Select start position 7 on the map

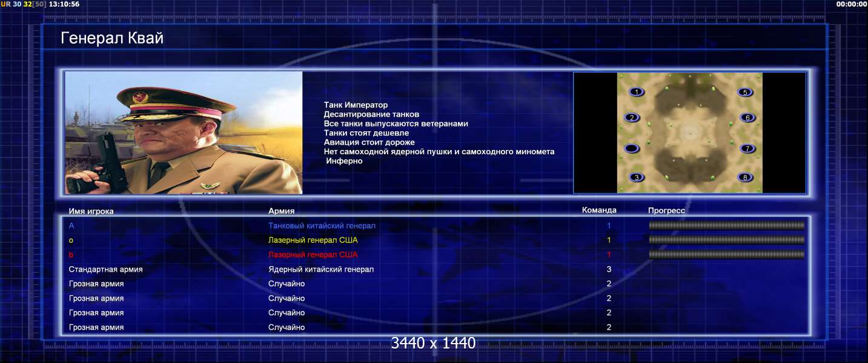[748, 148]
